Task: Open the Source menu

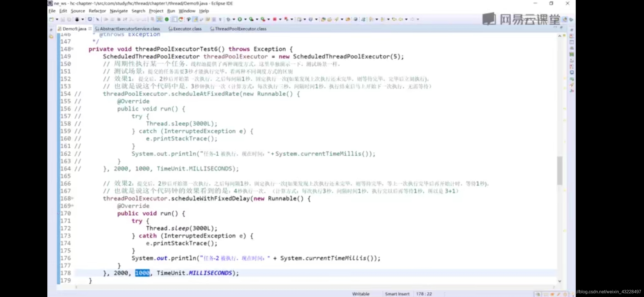Action: click(78, 11)
